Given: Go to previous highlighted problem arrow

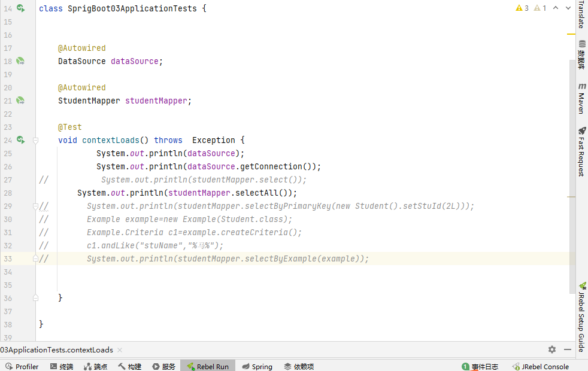Looking at the screenshot, I should (x=556, y=8).
